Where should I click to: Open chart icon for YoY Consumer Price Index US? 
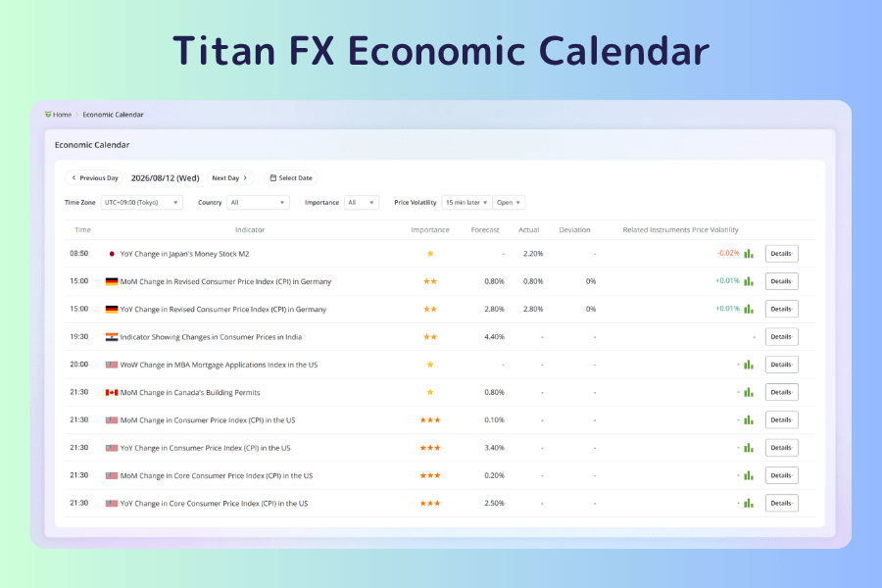click(x=749, y=448)
